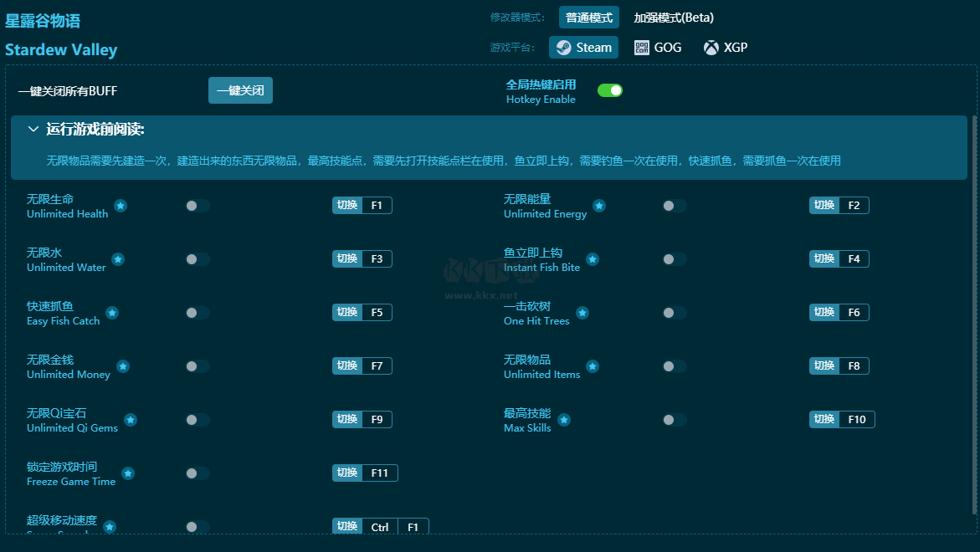Click the F10 hotkey field for Max Skills
The width and height of the screenshot is (980, 552).
point(857,420)
